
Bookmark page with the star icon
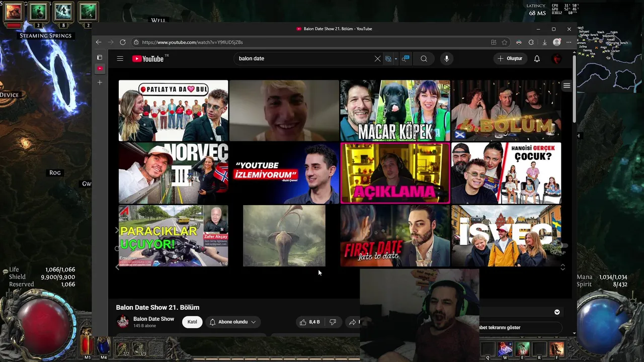point(505,42)
